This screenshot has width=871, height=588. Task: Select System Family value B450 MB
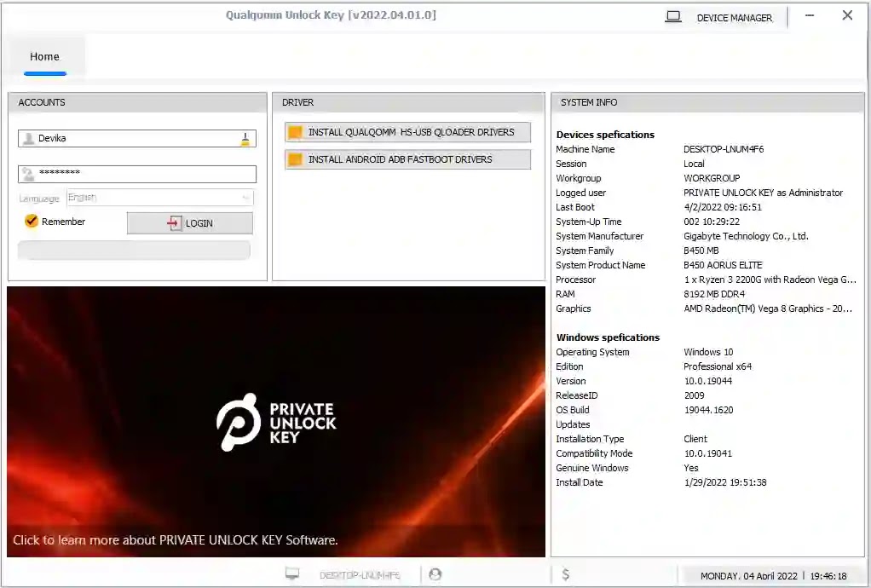(701, 251)
